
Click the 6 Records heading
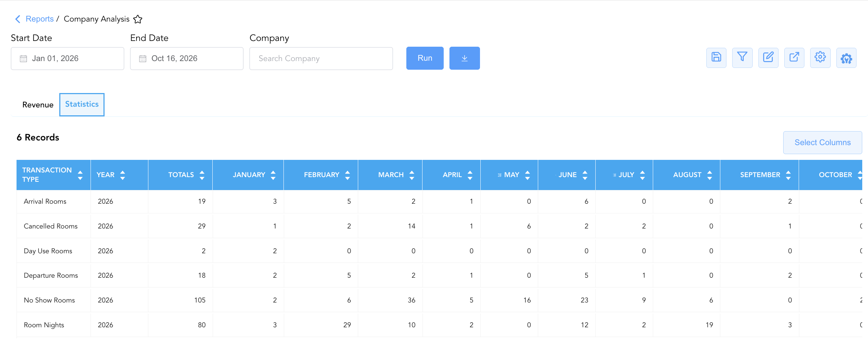(38, 138)
